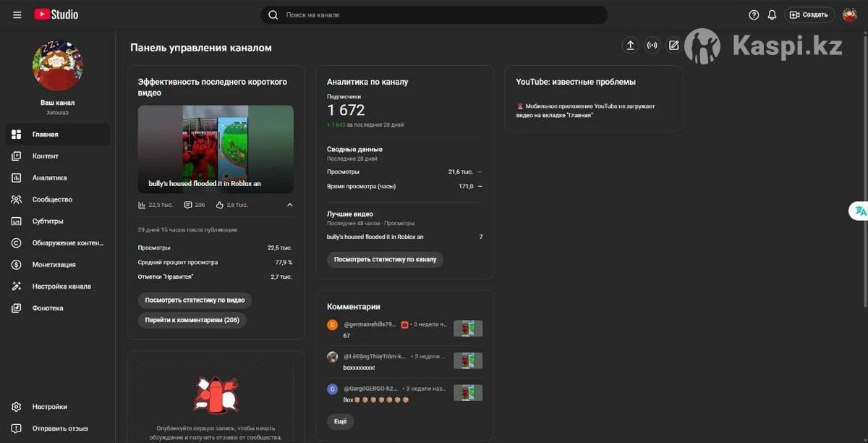
Task: Open the Создать create dropdown
Action: pos(809,14)
